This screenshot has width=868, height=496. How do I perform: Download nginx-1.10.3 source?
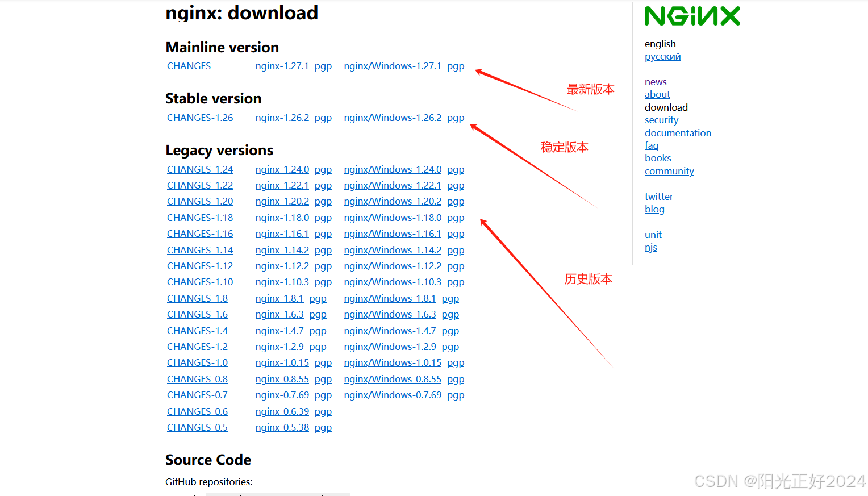[282, 282]
